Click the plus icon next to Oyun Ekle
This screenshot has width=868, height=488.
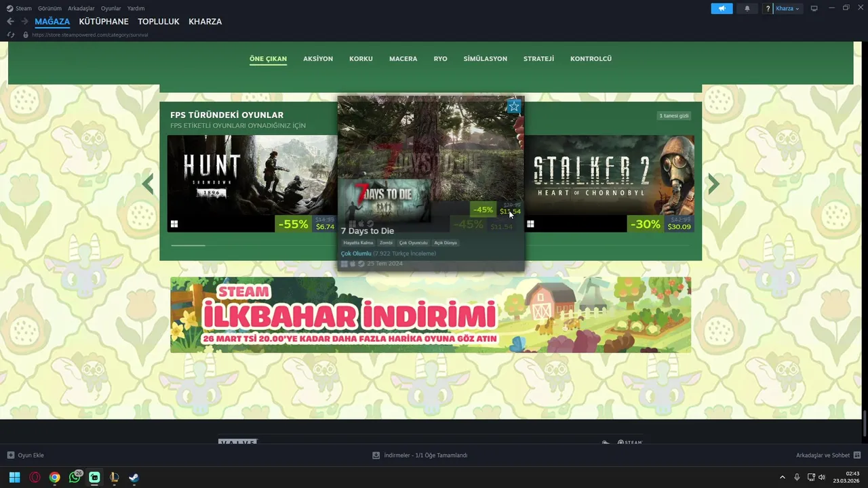[11, 455]
